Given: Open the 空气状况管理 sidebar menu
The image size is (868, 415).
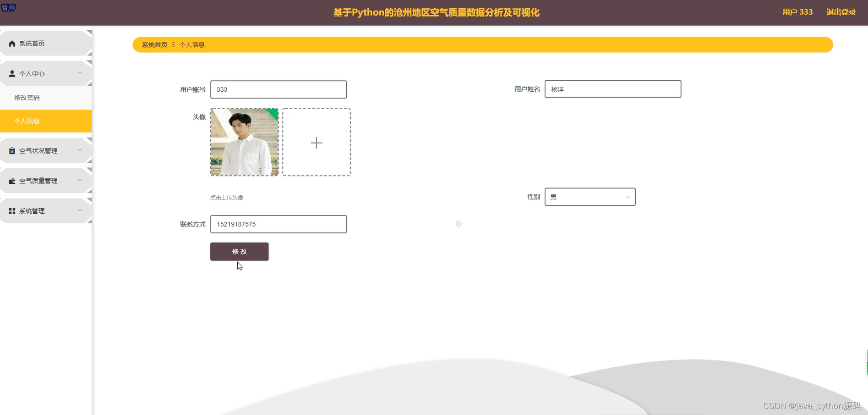Looking at the screenshot, I should point(46,150).
